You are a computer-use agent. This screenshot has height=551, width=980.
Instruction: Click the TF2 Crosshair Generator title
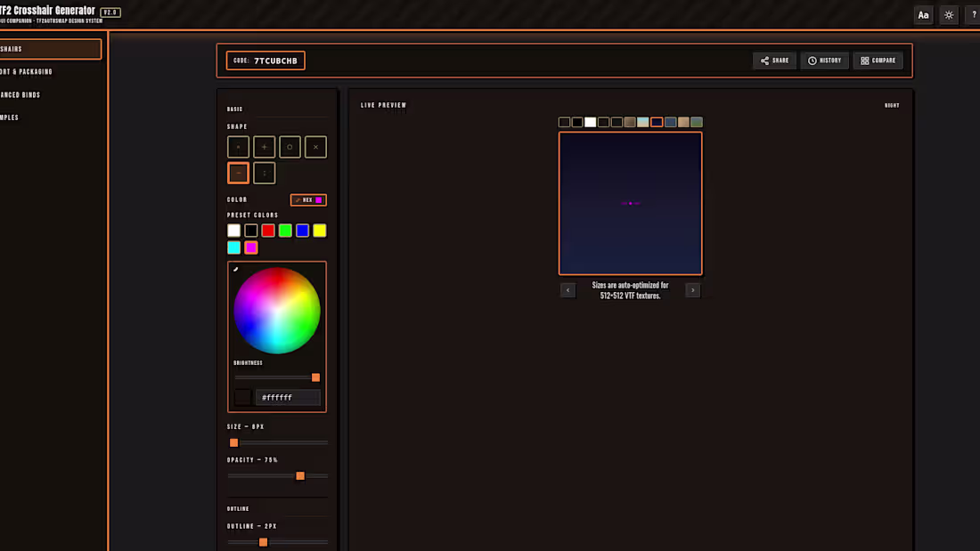click(47, 10)
